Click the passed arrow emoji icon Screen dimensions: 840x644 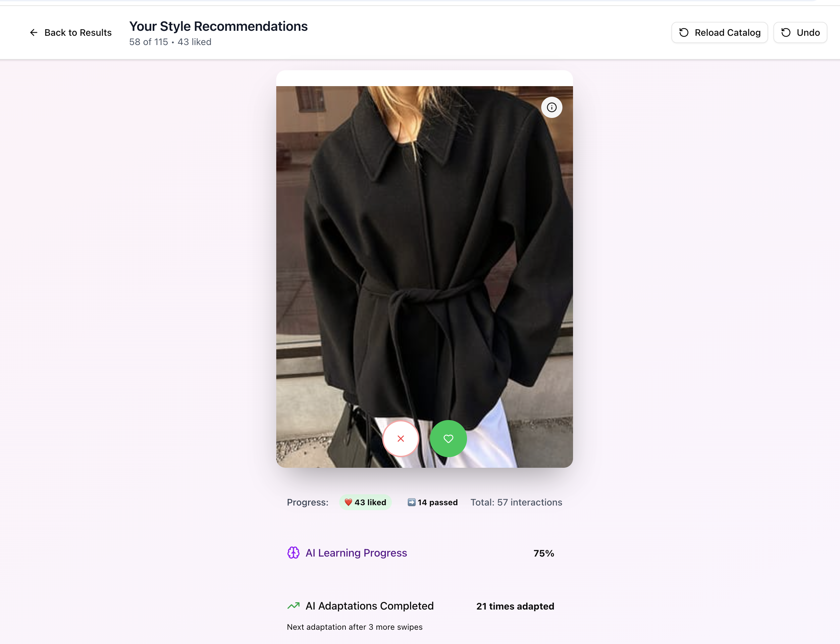[412, 502]
